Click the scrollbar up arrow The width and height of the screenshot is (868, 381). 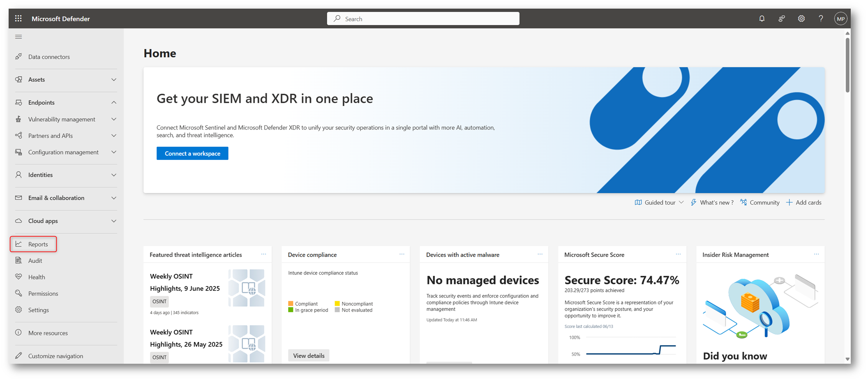847,33
